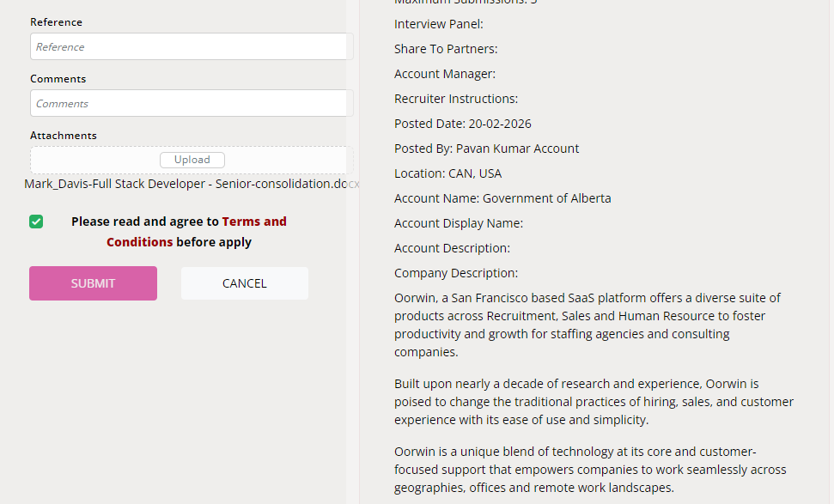Click the Company Description heading
Screen dimensions: 834x504
click(x=455, y=273)
